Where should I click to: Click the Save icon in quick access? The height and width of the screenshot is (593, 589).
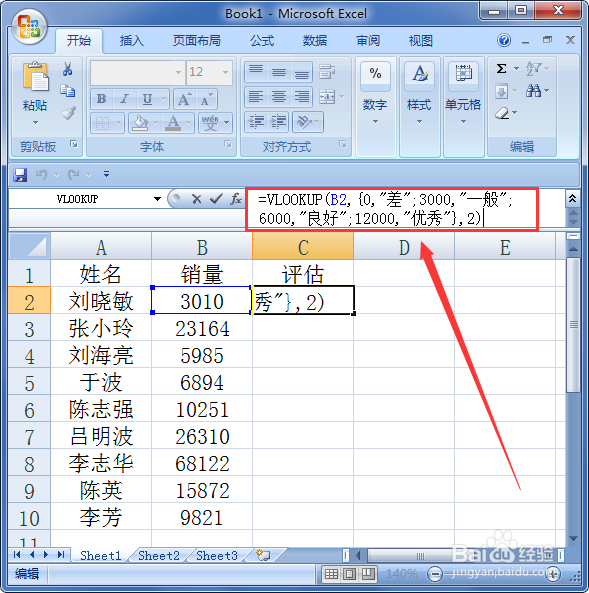tap(20, 175)
